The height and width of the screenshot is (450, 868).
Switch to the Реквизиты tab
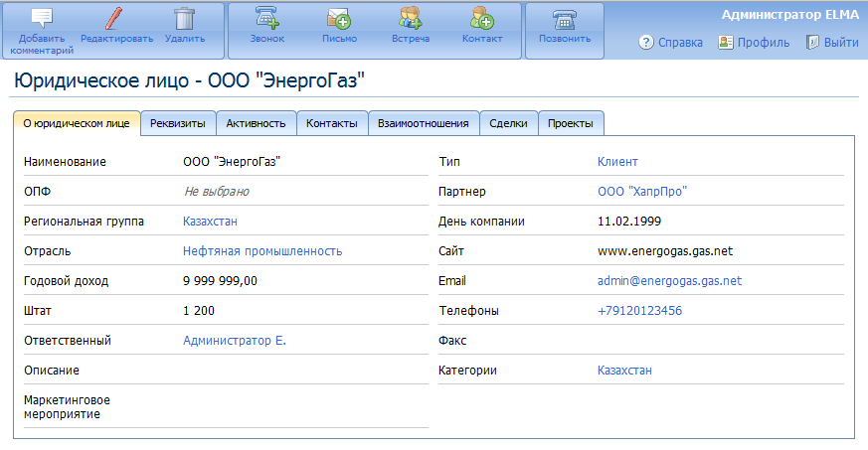pyautogui.click(x=178, y=123)
